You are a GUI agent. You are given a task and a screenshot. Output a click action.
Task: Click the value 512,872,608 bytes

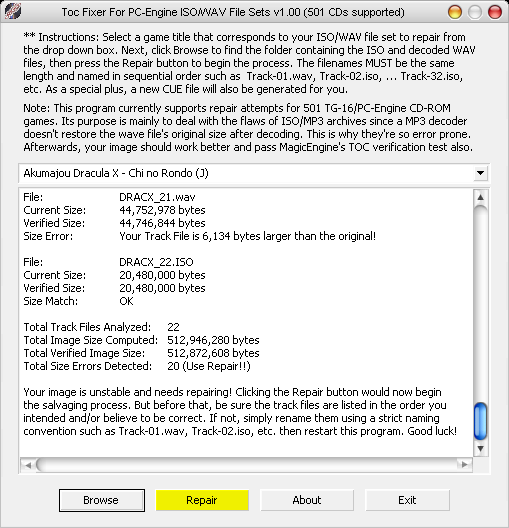[213, 353]
